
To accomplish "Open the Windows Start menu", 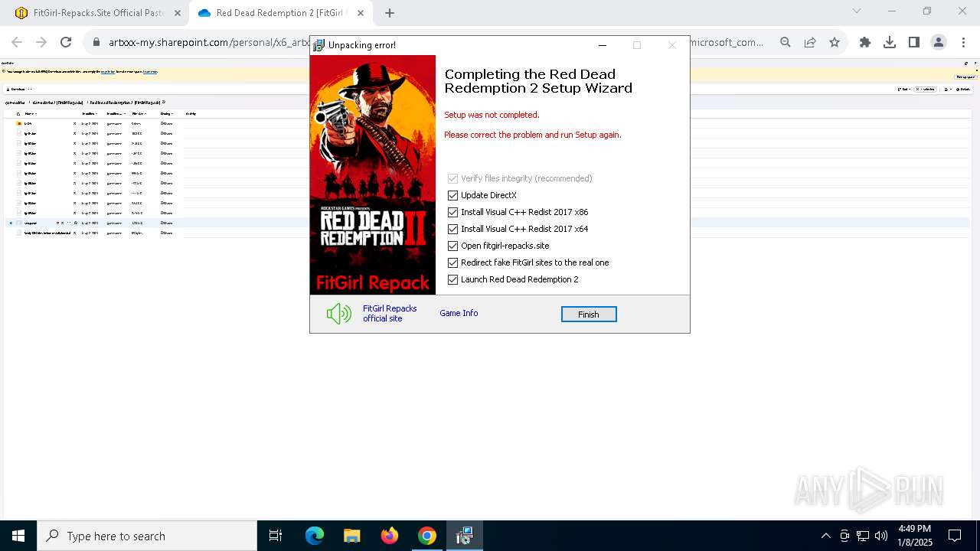I will [18, 536].
